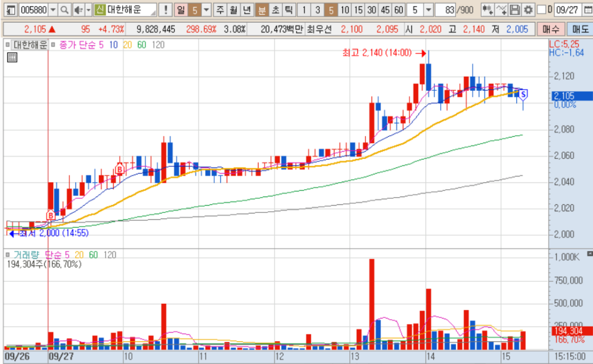The image size is (593, 364).
Task: Select the highlighted 5-minute interval button
Action: point(331,10)
